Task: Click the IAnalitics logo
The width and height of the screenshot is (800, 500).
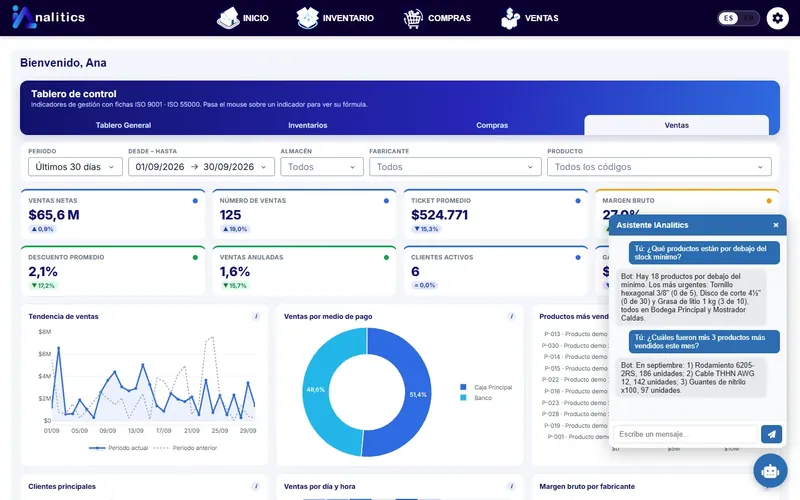Action: click(48, 17)
